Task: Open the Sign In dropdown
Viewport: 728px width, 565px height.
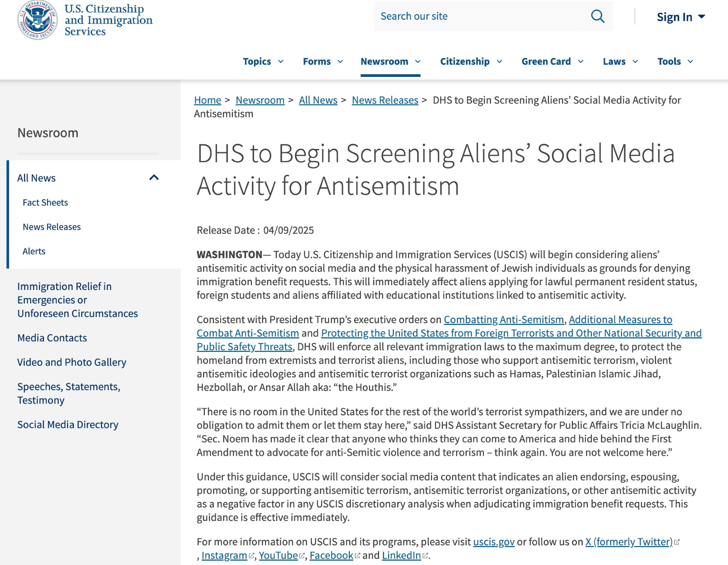Action: pyautogui.click(x=680, y=17)
